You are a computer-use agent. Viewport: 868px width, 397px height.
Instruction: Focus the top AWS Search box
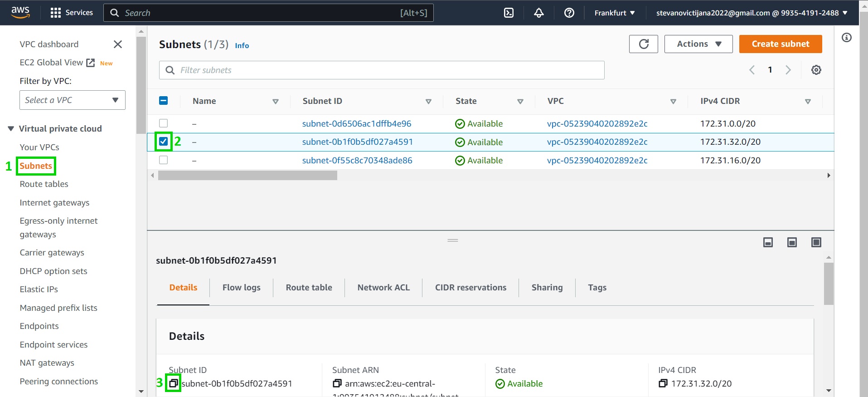(268, 13)
